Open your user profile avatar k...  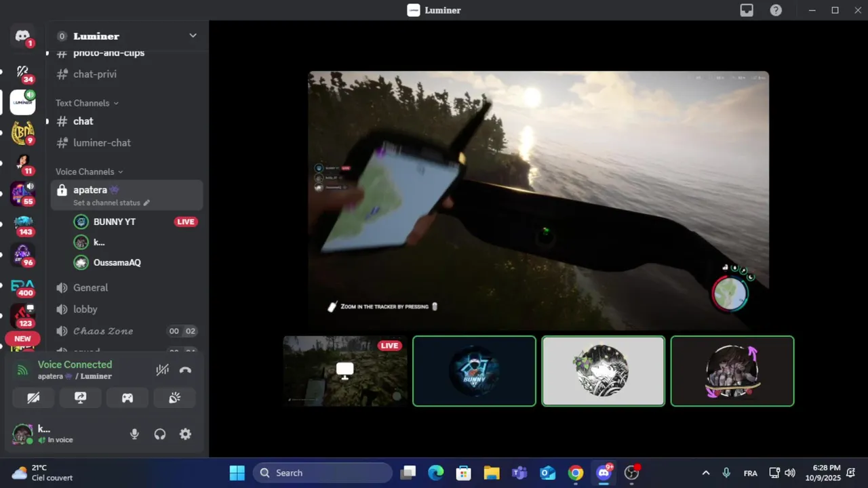(x=22, y=434)
